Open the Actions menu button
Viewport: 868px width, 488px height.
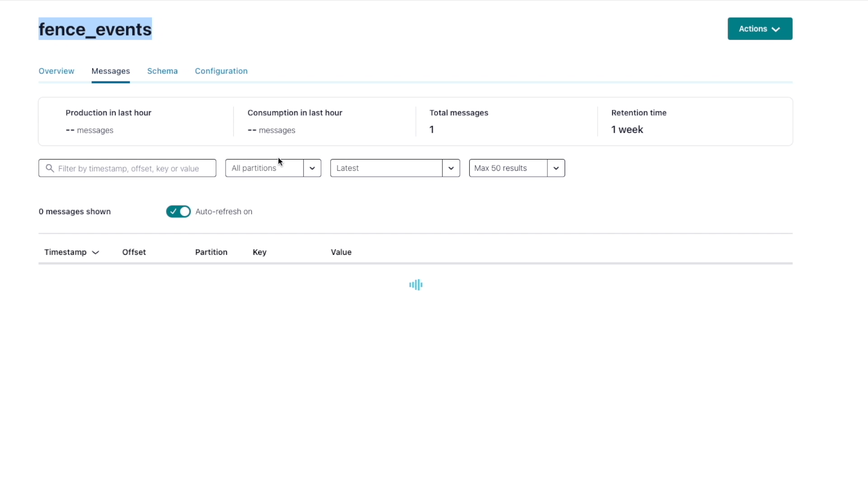[x=759, y=29]
